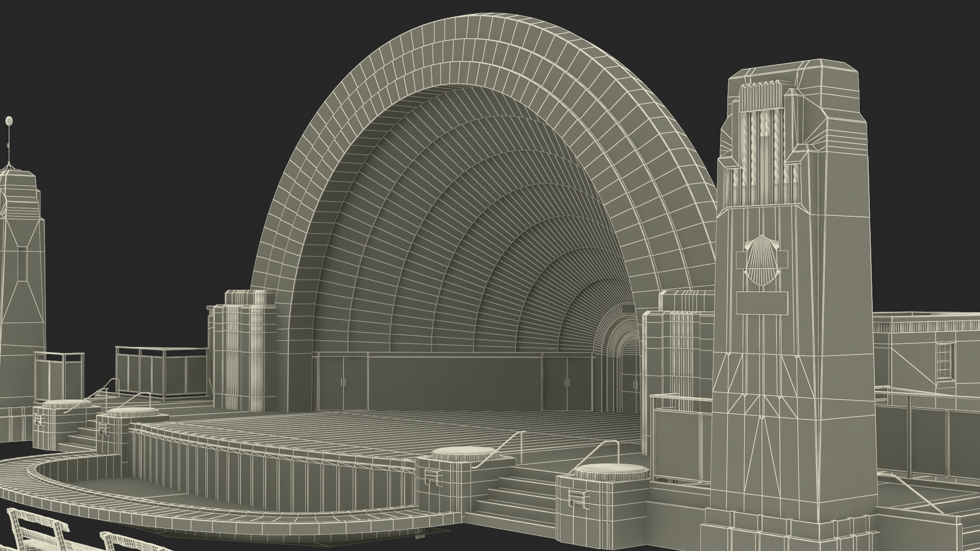980x551 pixels.
Task: Select the antenna sphere atop left tower
Action: 8,121
